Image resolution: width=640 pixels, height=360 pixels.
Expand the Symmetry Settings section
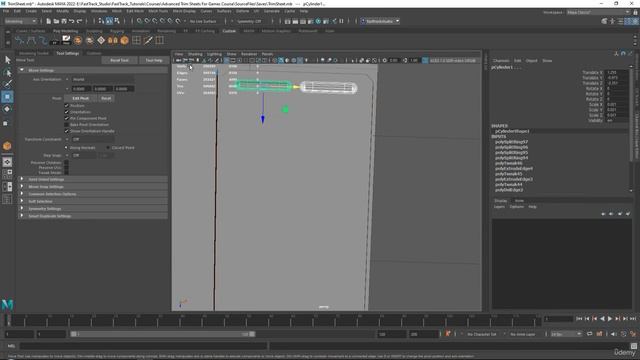click(x=93, y=209)
